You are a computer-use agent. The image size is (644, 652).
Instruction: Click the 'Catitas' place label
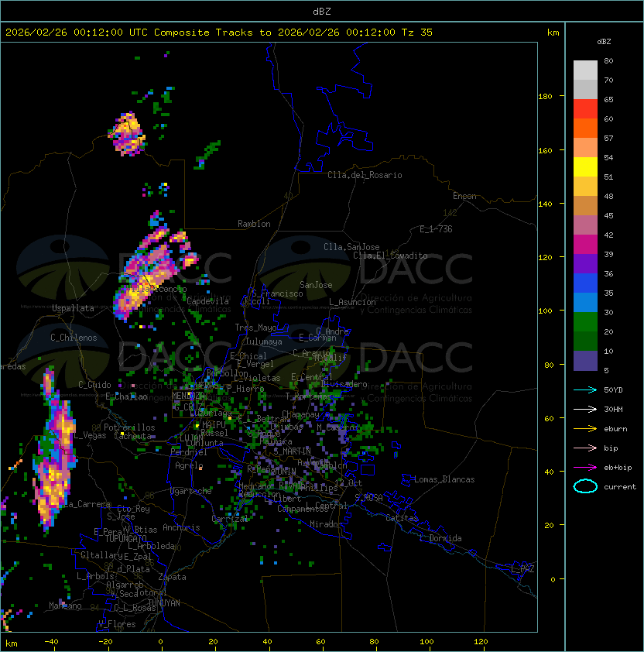pos(402,518)
